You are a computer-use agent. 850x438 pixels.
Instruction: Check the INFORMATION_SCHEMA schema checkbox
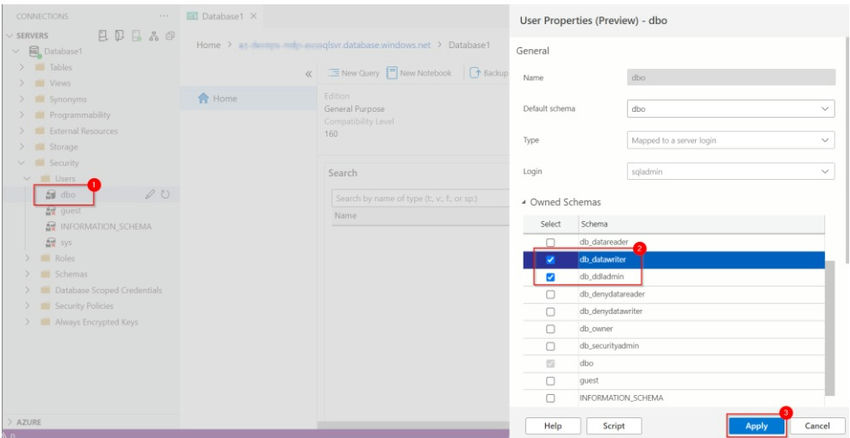tap(550, 398)
